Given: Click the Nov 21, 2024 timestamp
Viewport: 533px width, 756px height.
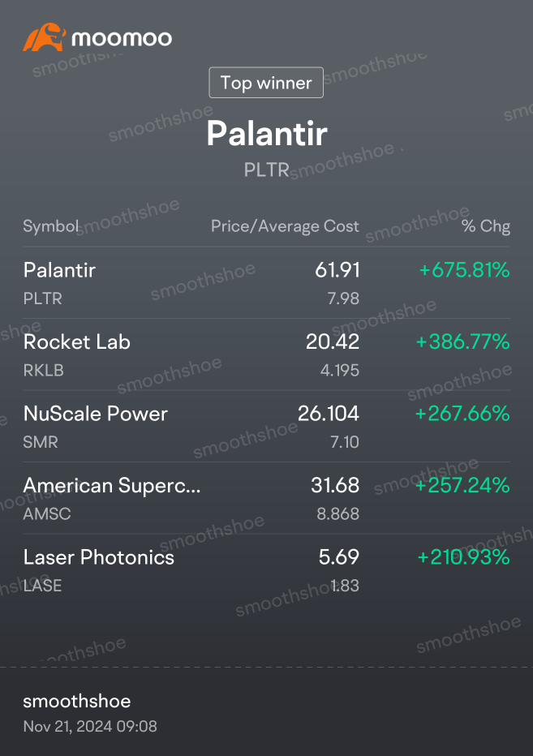Looking at the screenshot, I should pos(90,726).
